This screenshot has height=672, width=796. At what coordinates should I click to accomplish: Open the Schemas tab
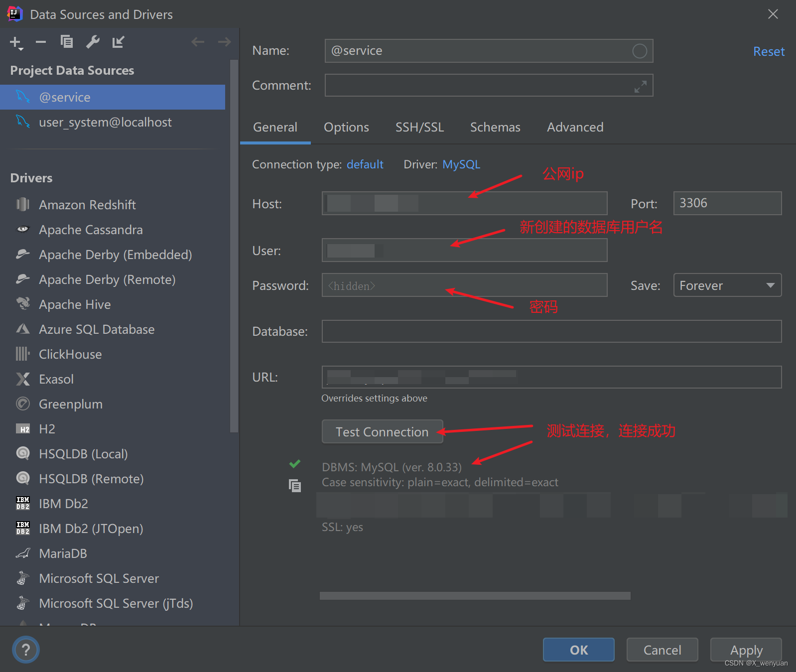(495, 128)
